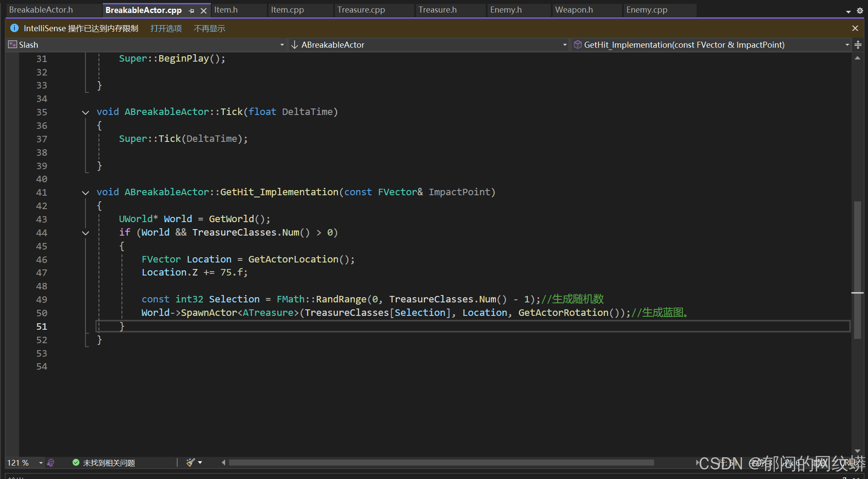Click the split editor window icon

click(858, 45)
